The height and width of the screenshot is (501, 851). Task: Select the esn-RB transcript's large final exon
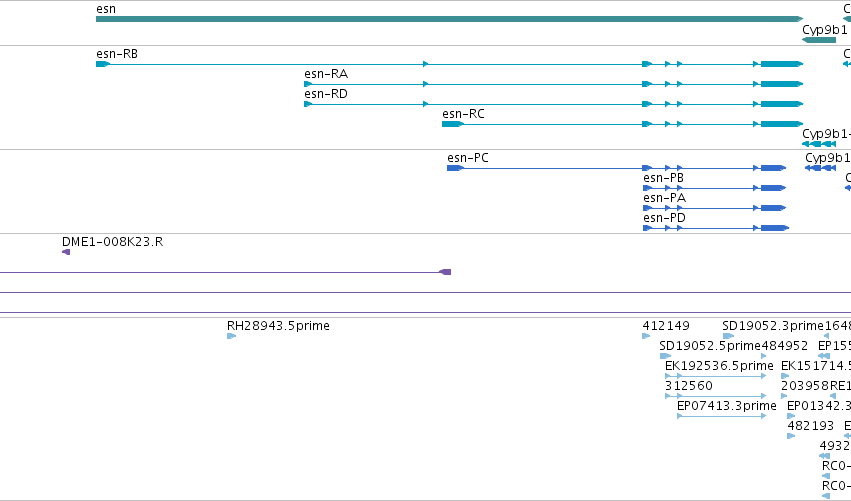(782, 64)
